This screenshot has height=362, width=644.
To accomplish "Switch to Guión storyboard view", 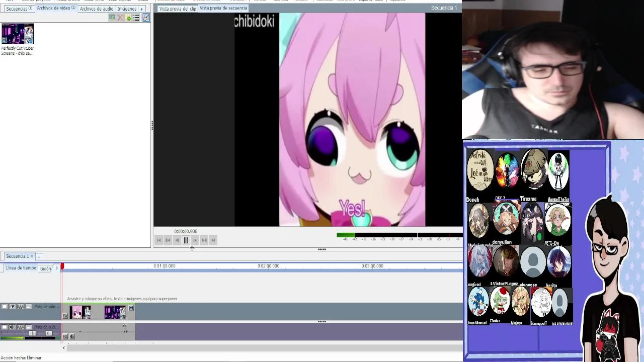I will [x=46, y=268].
